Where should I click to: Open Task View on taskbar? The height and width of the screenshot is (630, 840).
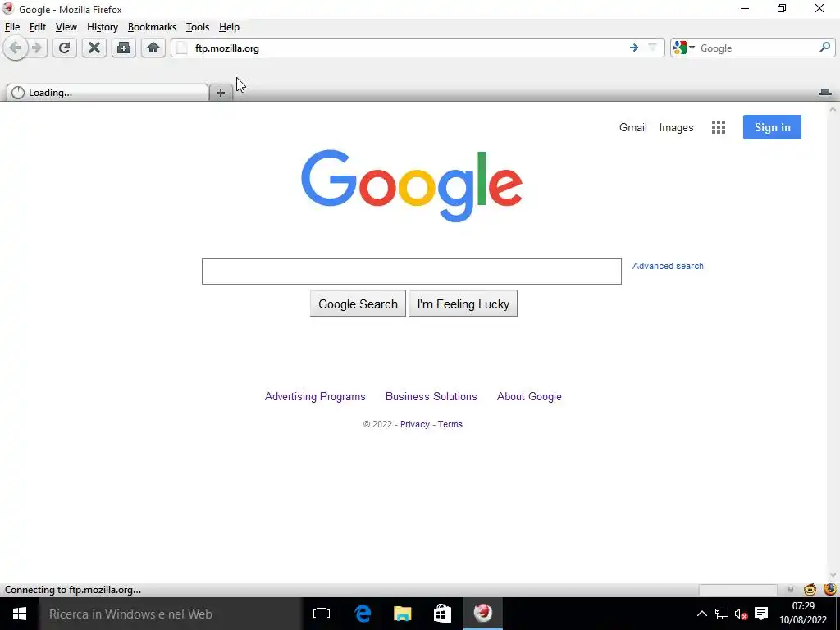click(322, 614)
